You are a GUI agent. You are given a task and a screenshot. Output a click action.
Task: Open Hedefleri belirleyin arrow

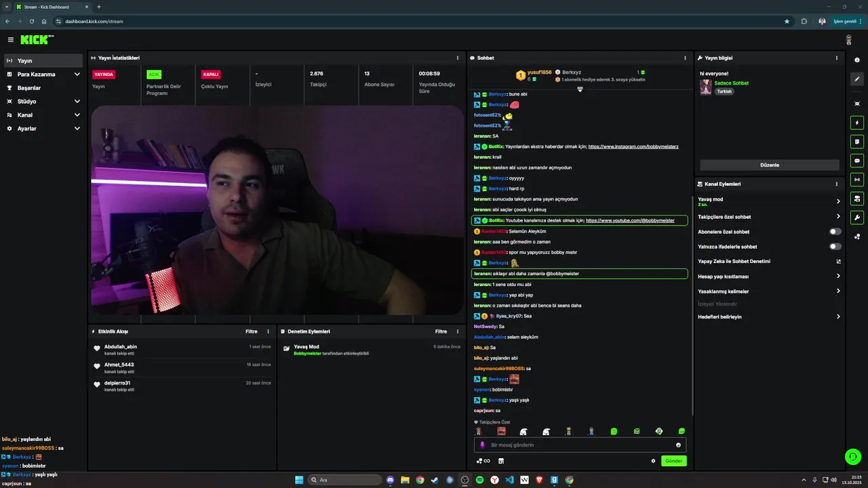838,317
